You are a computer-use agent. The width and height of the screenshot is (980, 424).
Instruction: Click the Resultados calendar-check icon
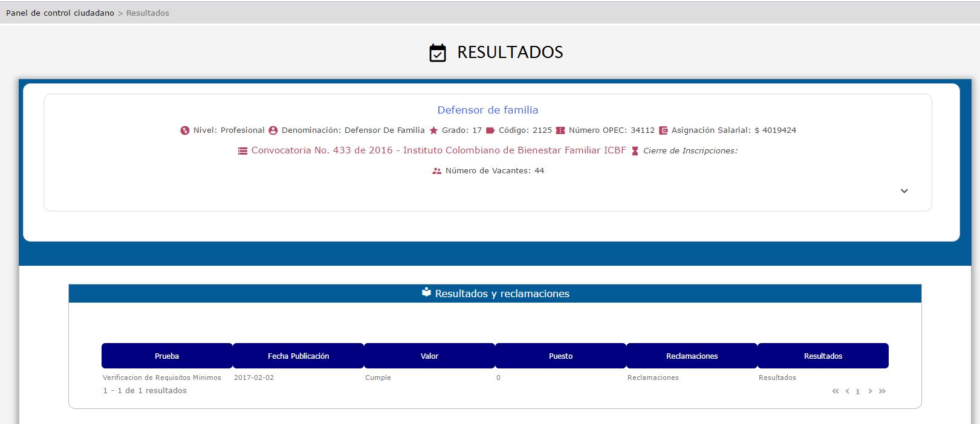pyautogui.click(x=437, y=53)
